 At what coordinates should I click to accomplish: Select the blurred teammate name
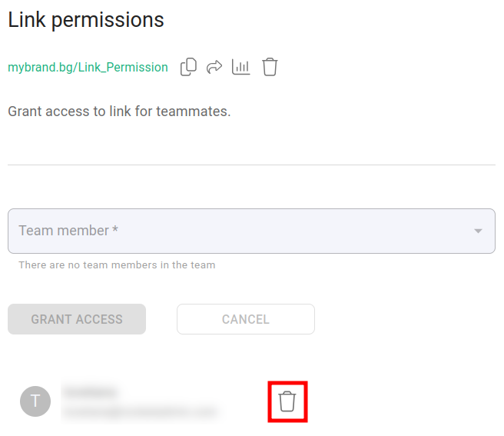(90, 392)
